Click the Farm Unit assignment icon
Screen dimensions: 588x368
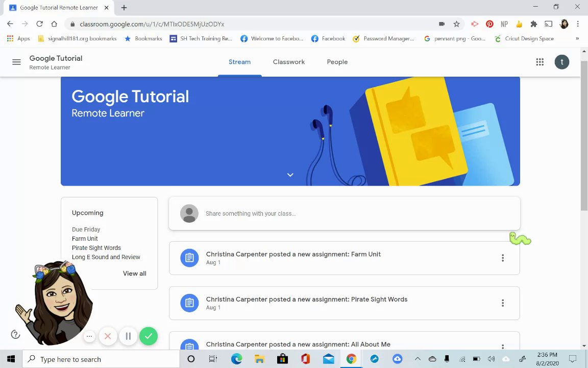[x=189, y=258]
